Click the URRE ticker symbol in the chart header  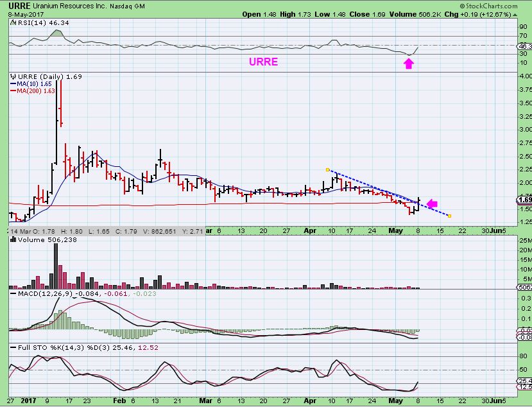19,6
